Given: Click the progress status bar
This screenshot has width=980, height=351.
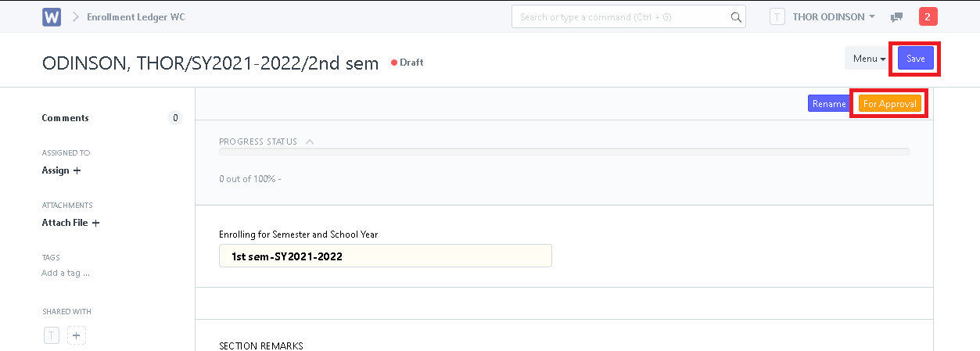Looking at the screenshot, I should click(564, 152).
